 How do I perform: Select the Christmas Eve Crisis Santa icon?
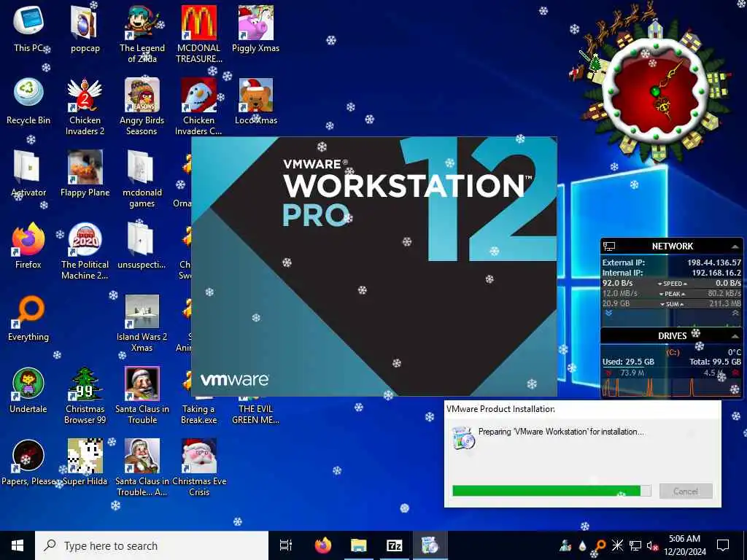198,469
